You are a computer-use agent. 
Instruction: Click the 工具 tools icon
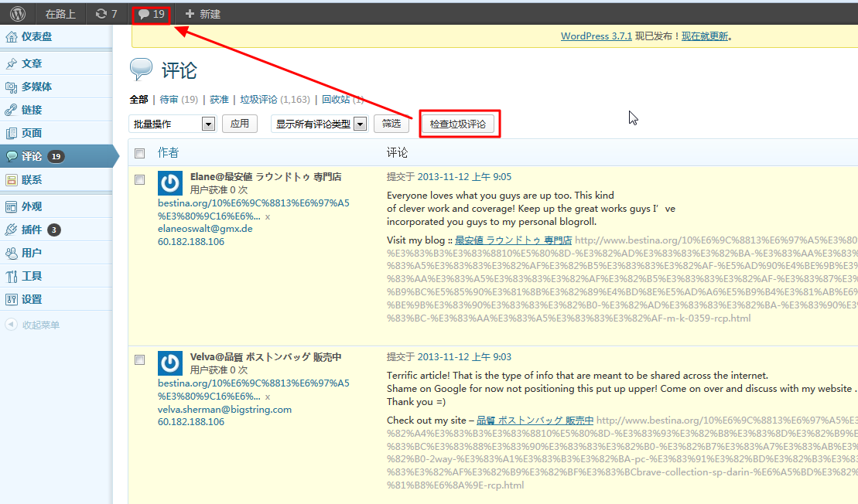11,276
